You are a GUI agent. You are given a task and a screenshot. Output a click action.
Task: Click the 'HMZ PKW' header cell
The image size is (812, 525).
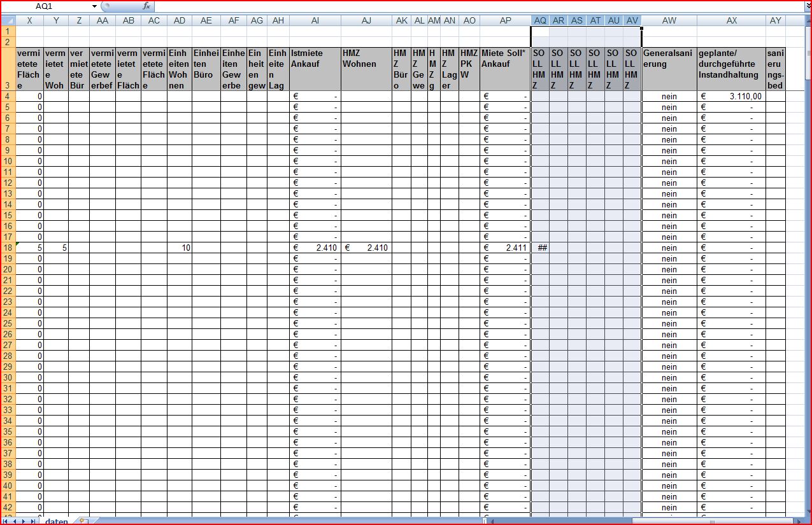(x=469, y=69)
